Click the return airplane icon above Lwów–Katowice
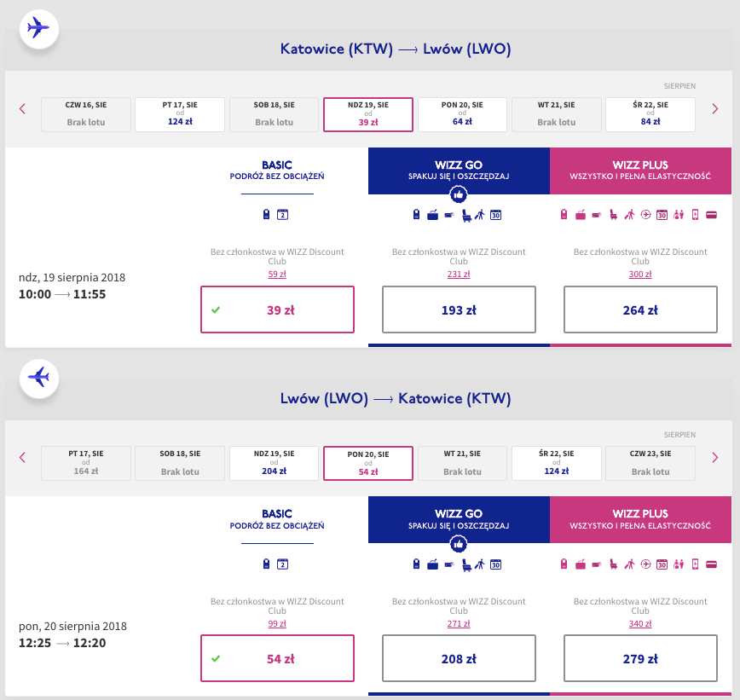The width and height of the screenshot is (740, 700). (39, 378)
